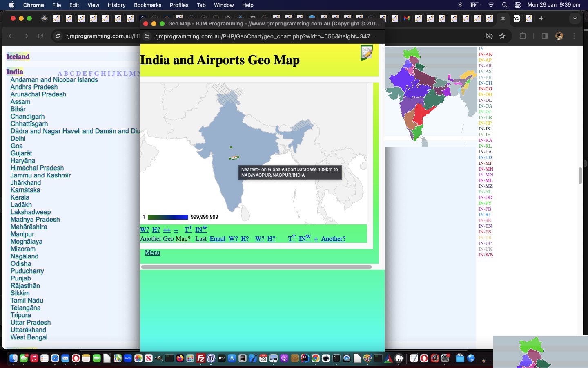Click the Last link
This screenshot has height=368, width=588.
[201, 239]
